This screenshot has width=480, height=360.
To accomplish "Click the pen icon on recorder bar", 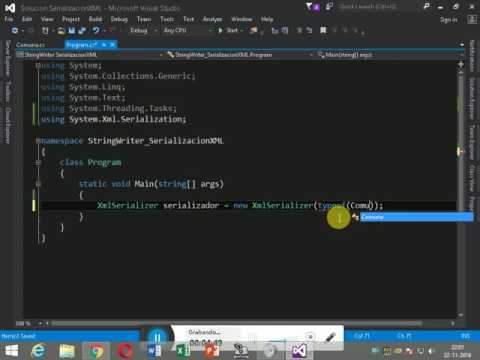I will tap(330, 338).
